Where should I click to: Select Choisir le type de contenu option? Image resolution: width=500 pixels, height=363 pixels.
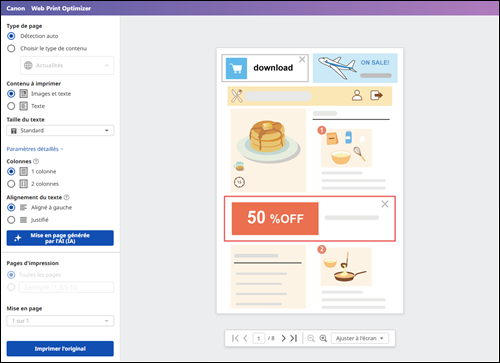11,48
